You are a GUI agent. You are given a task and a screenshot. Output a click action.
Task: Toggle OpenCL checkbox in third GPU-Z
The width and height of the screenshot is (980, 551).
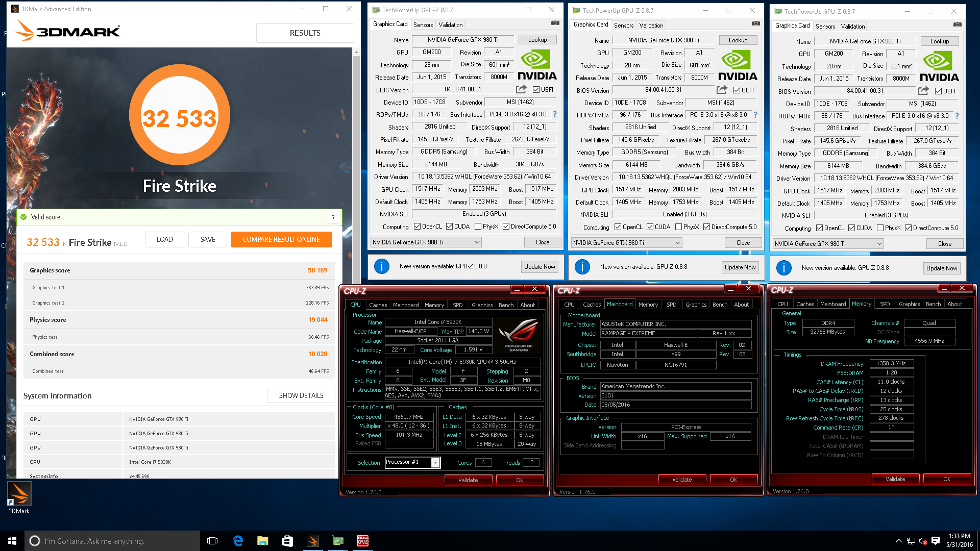(x=819, y=228)
